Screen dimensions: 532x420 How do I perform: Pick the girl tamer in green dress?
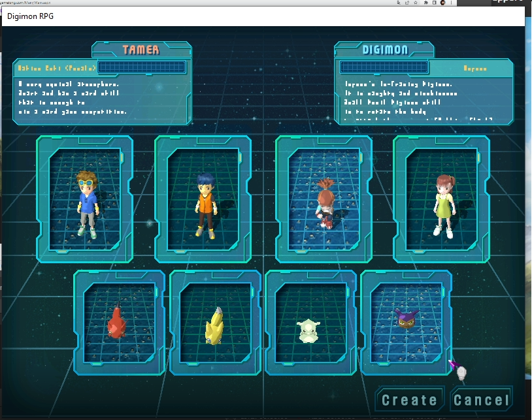point(441,199)
